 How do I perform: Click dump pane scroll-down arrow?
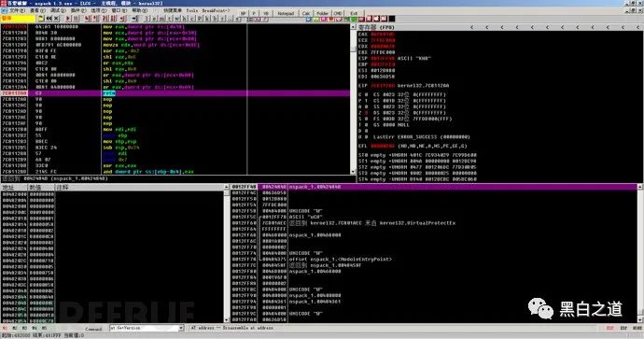pos(226,319)
